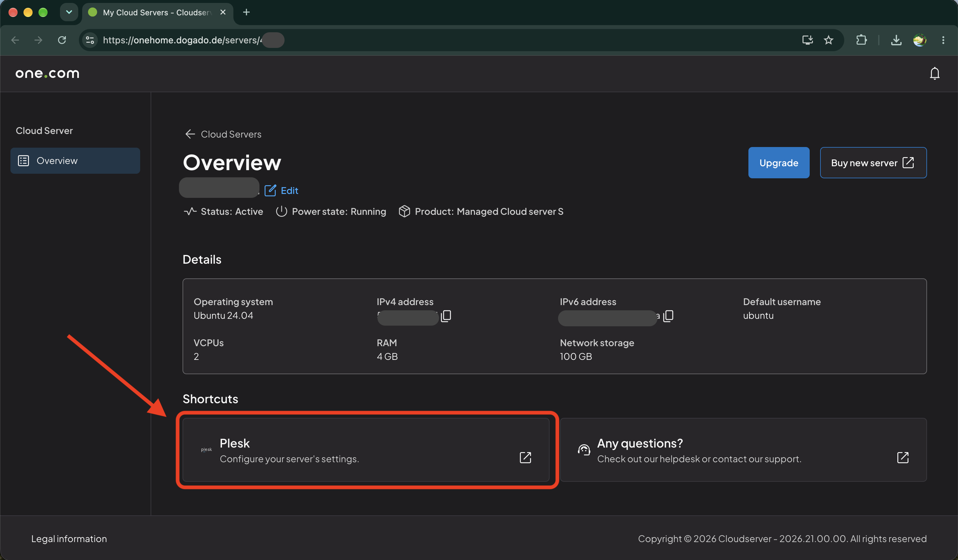
Task: Click the Edit link next to server name
Action: point(289,190)
